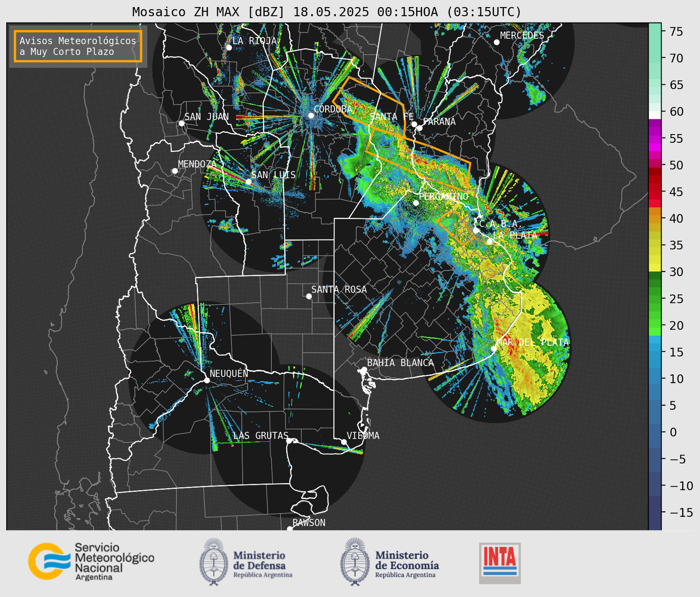The image size is (700, 597).
Task: Click the white dot marker at Mendoza
Action: coord(175,171)
